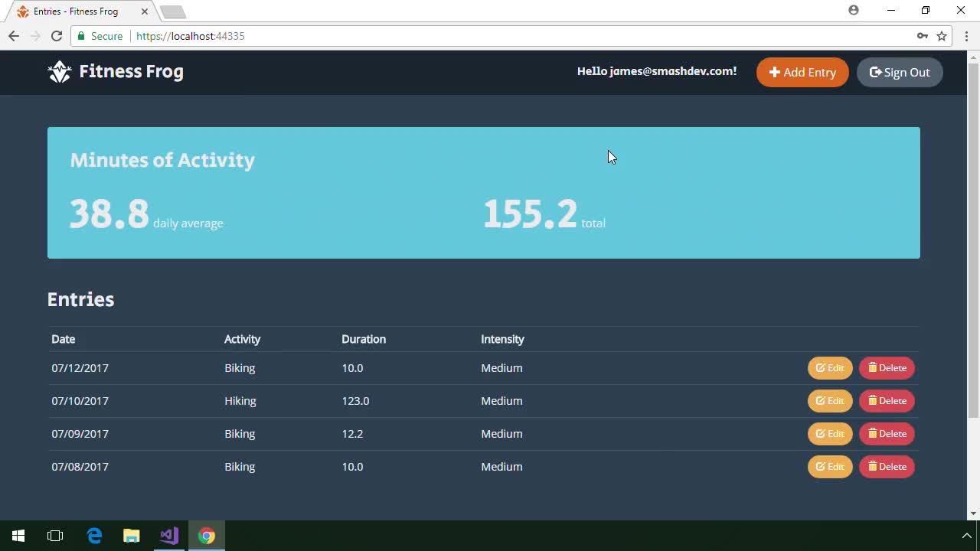This screenshot has width=980, height=551.
Task: Delete the 07/08/2017 Biking entry
Action: pos(887,466)
